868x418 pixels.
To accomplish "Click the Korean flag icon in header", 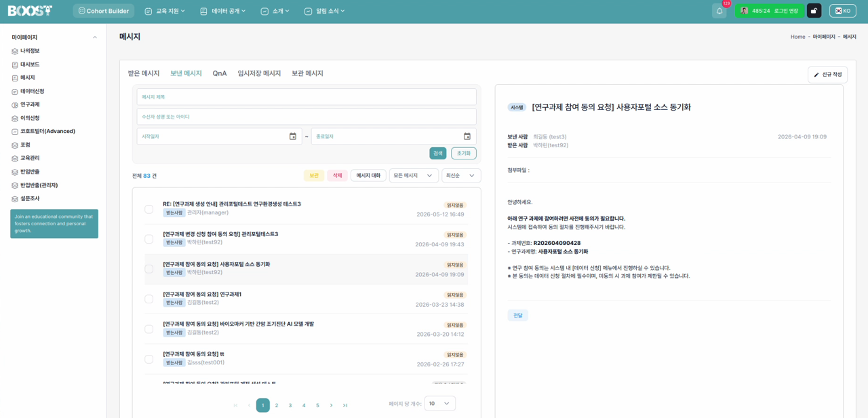I will click(x=838, y=11).
